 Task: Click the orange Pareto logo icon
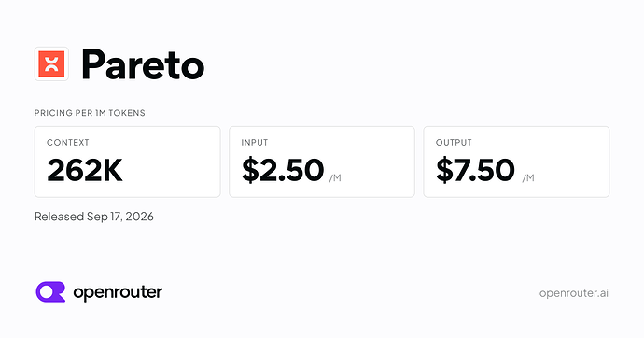tap(51, 63)
